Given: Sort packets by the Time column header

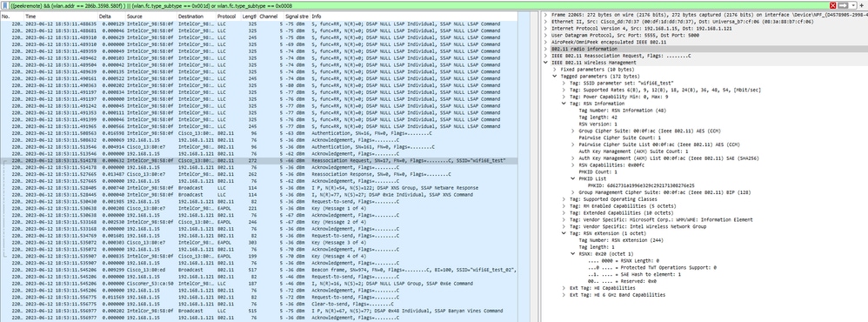Looking at the screenshot, I should 61,17.
